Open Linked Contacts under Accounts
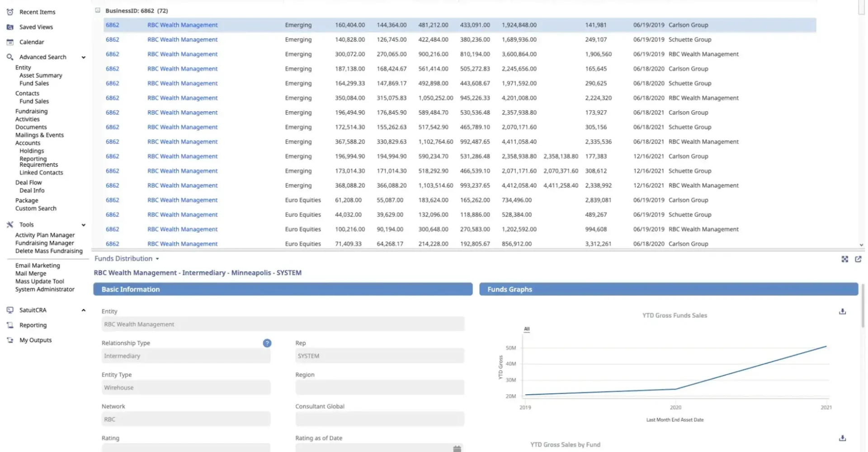 pos(41,173)
